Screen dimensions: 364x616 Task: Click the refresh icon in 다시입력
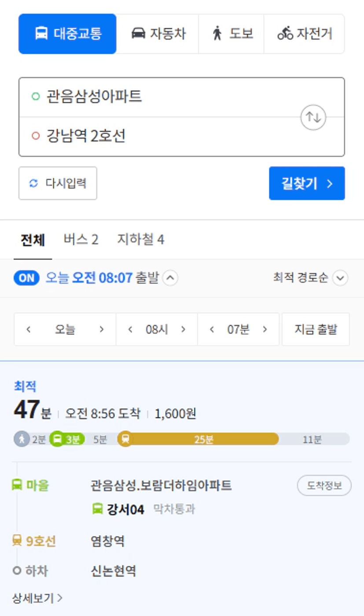click(x=34, y=183)
